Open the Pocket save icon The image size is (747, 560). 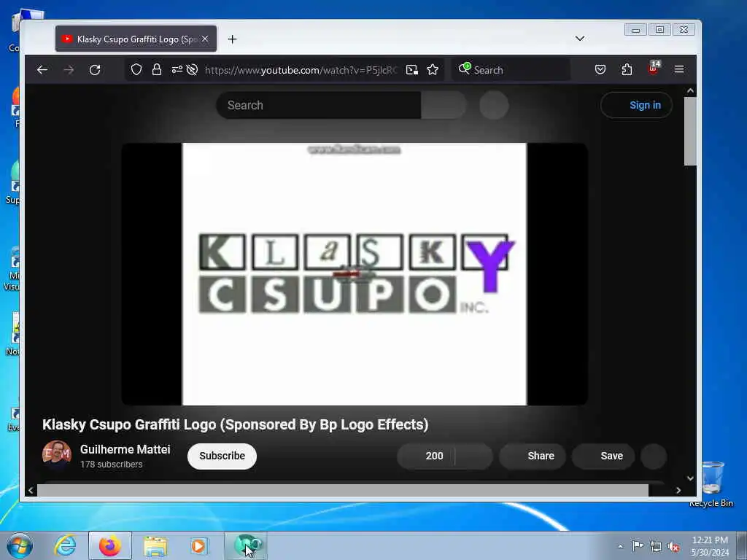[x=600, y=70]
